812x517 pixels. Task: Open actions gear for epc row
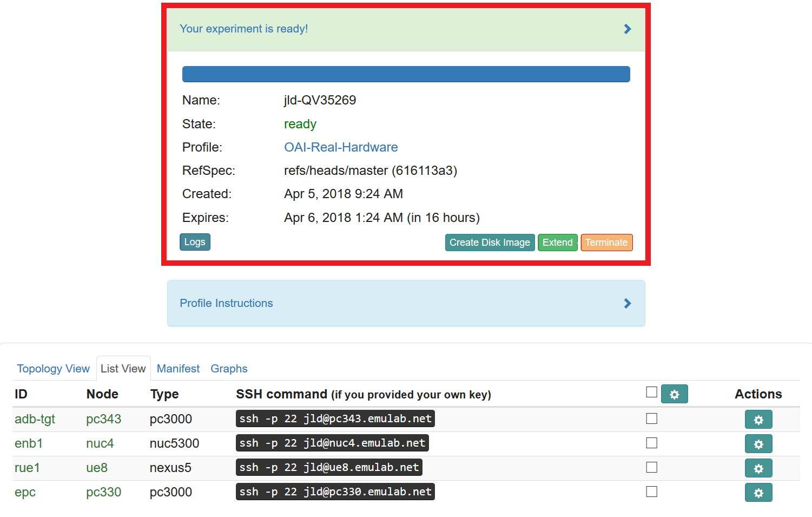758,493
